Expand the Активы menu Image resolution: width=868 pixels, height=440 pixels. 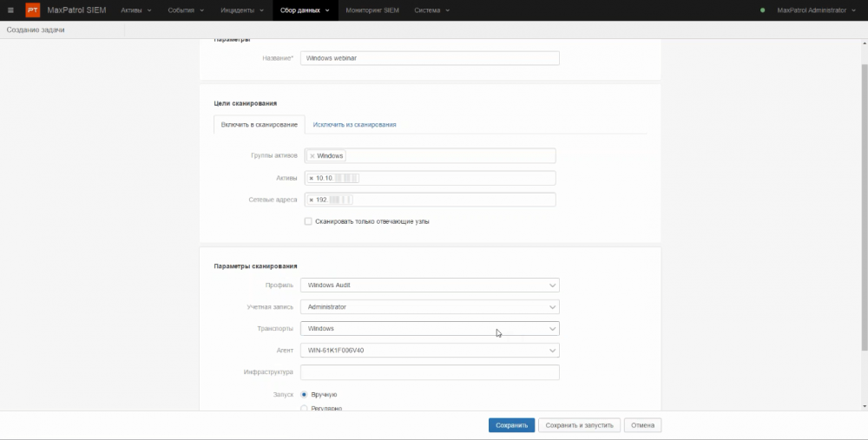coord(136,10)
